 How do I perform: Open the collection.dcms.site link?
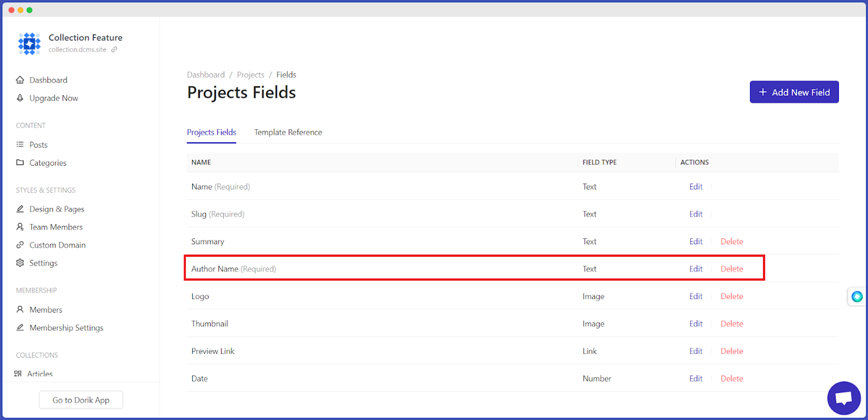(77, 49)
